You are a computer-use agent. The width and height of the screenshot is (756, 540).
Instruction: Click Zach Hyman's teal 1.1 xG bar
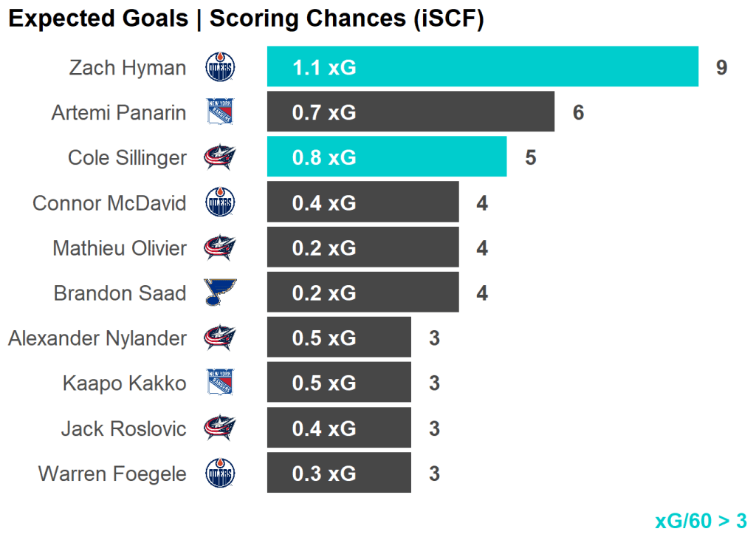[482, 67]
